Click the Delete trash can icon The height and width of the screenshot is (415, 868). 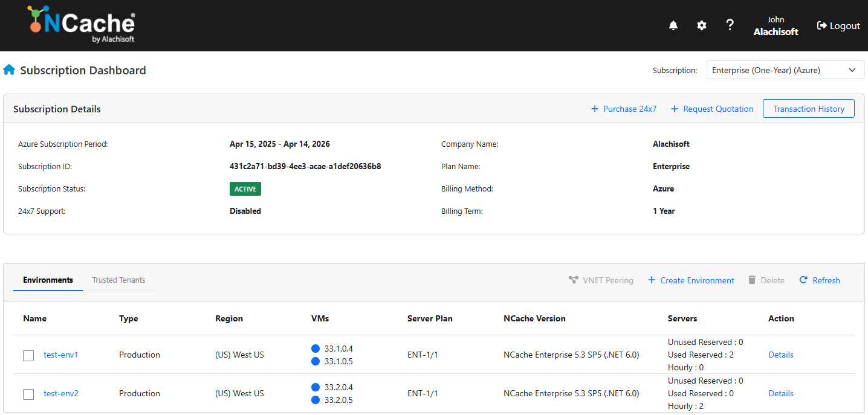coord(752,280)
